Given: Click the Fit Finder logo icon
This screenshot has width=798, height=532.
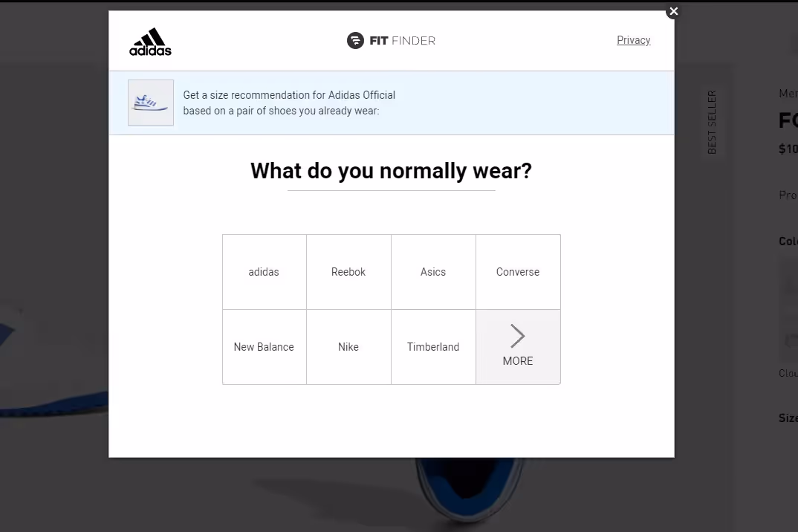Looking at the screenshot, I should click(x=355, y=41).
